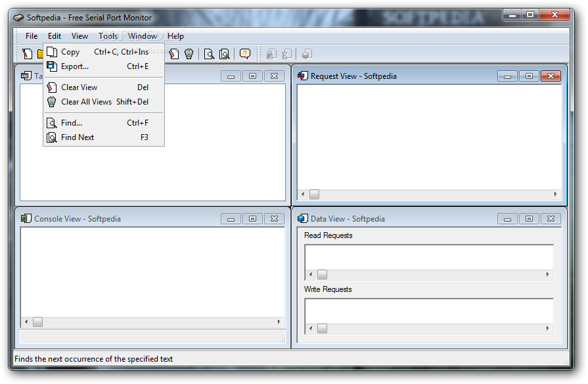Click the Console View bottom input field
This screenshot has height=384, width=588.
pyautogui.click(x=152, y=337)
